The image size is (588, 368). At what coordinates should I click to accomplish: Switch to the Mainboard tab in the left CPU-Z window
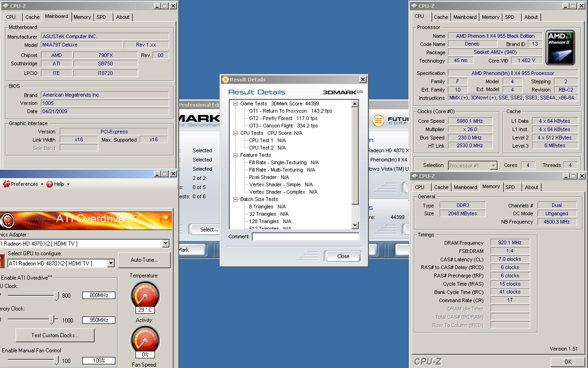point(57,17)
